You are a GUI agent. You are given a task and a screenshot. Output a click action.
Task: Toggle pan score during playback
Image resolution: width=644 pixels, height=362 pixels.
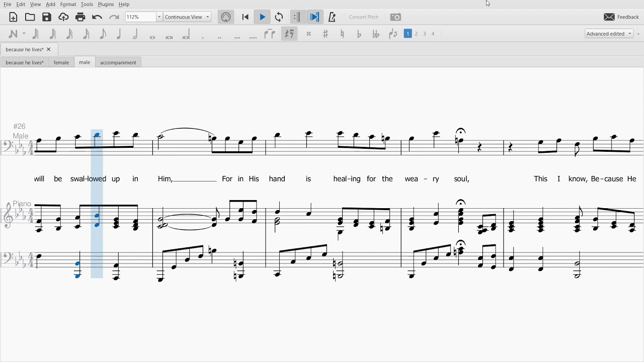pyautogui.click(x=315, y=17)
